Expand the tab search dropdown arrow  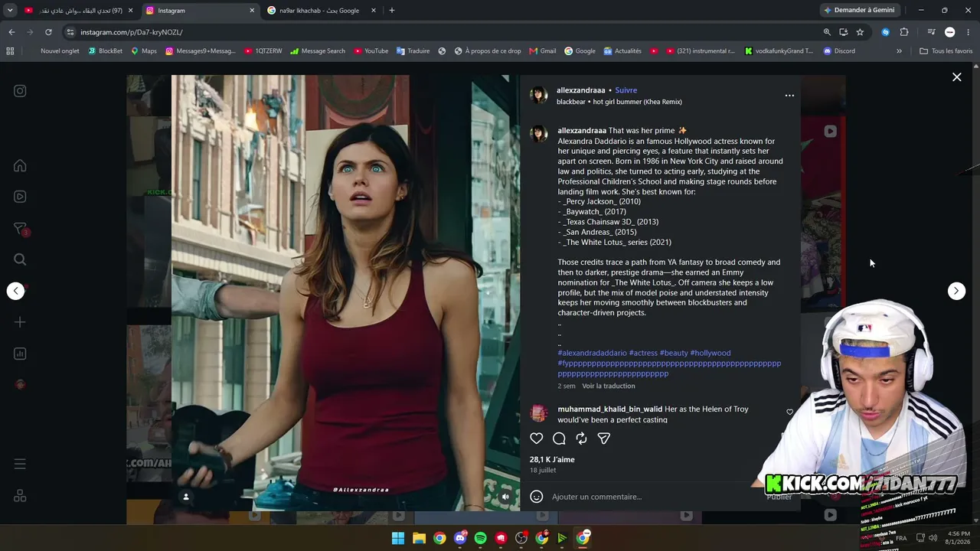pyautogui.click(x=10, y=11)
